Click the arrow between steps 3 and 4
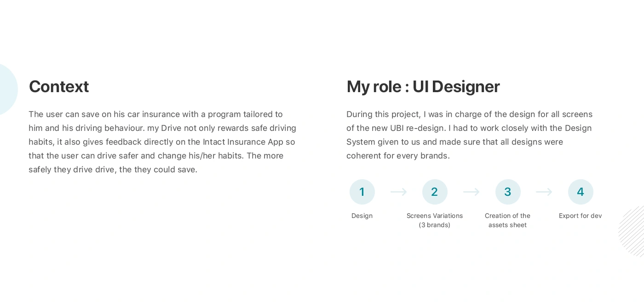 tap(544, 192)
